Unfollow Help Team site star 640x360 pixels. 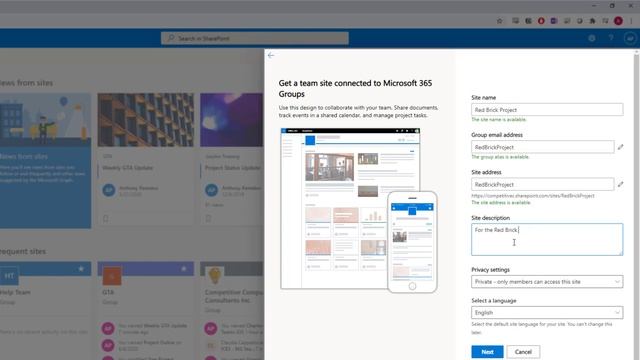click(81, 269)
